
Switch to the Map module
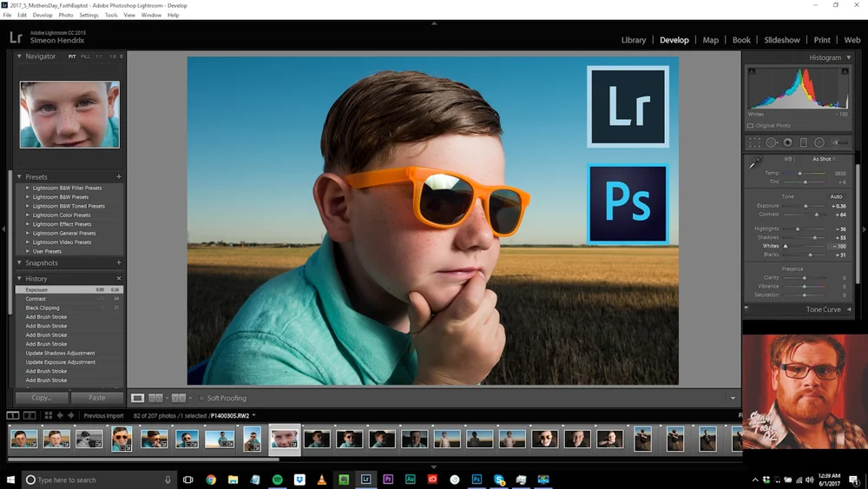[710, 40]
